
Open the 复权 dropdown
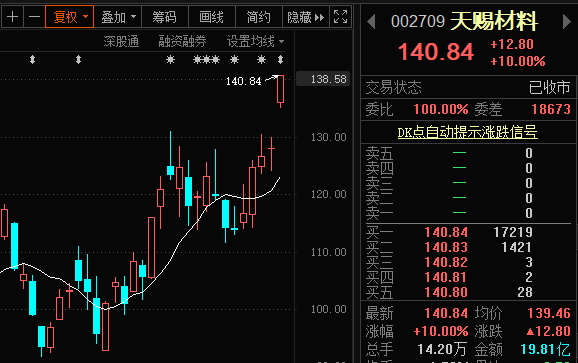[x=69, y=17]
